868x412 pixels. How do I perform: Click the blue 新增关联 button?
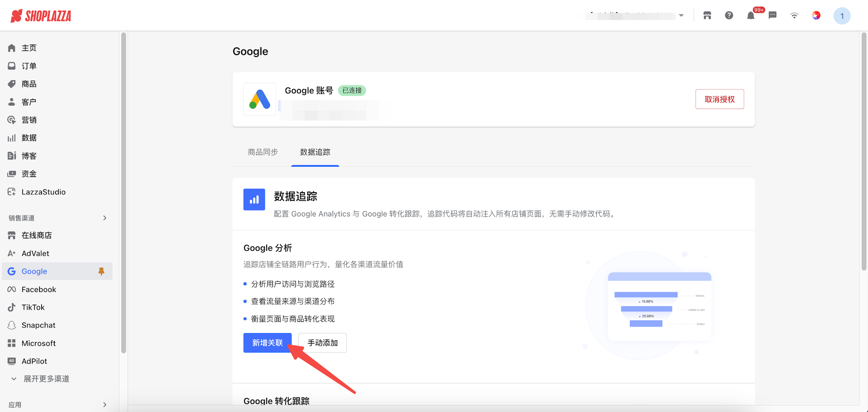point(267,343)
